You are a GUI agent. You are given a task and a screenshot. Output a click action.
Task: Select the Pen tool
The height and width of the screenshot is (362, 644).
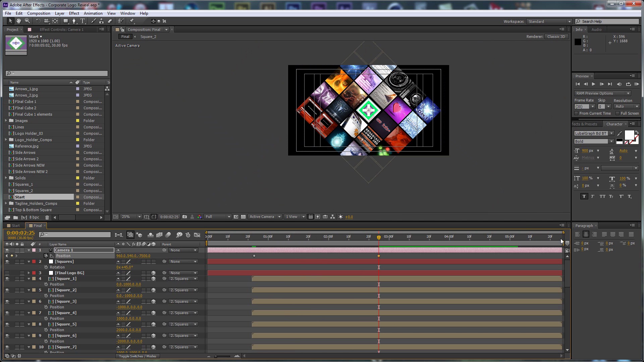pyautogui.click(x=74, y=21)
